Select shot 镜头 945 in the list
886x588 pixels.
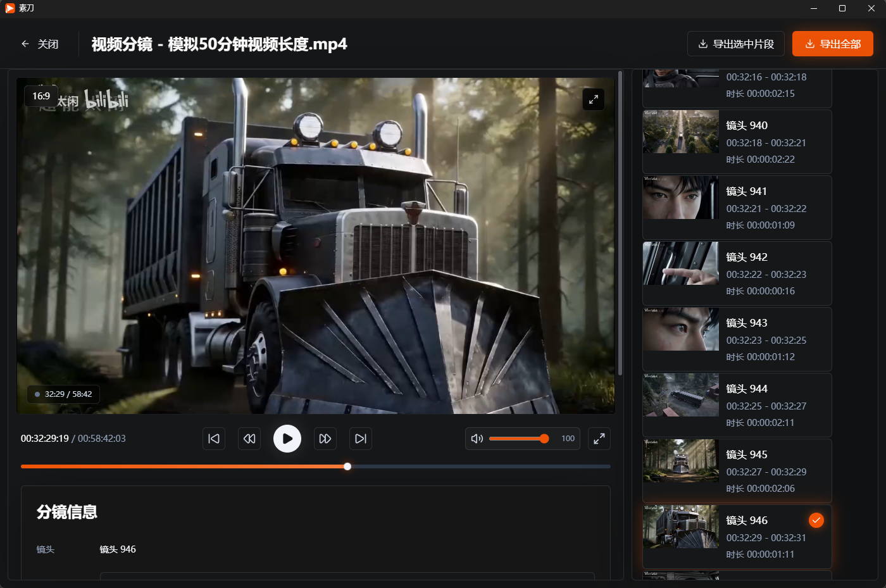(x=737, y=471)
